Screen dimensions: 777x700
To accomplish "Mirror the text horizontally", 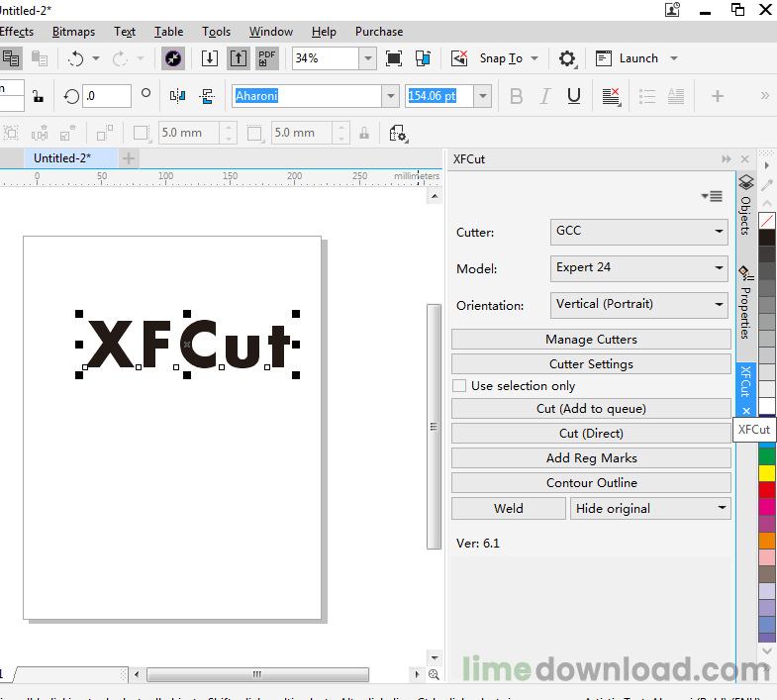I will click(x=178, y=96).
